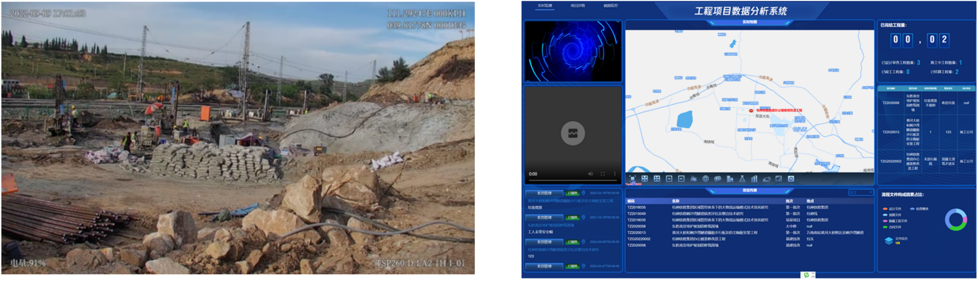Click the red project marker on map

751,110
